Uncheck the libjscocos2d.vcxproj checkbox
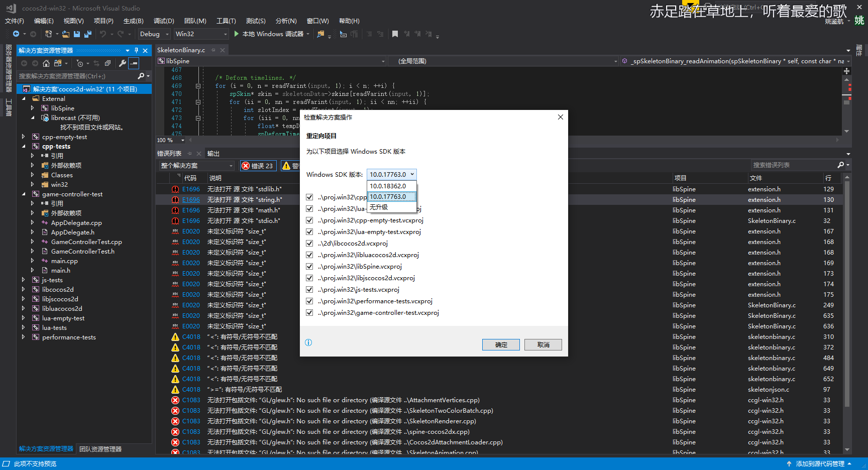This screenshot has height=470, width=868. click(309, 278)
